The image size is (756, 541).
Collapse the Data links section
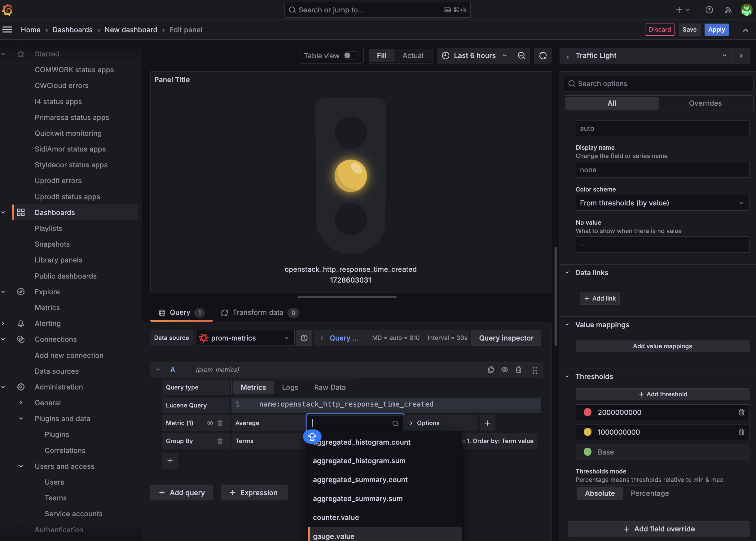567,272
